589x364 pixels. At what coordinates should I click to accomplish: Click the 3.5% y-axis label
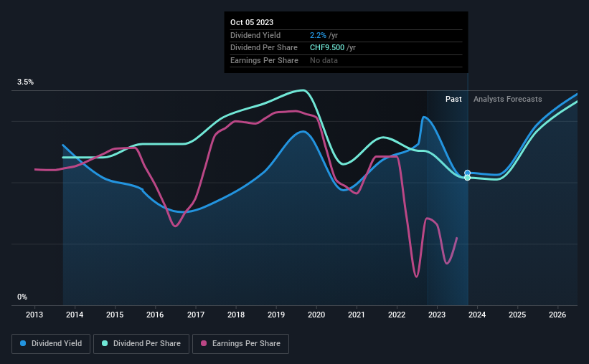click(x=25, y=82)
